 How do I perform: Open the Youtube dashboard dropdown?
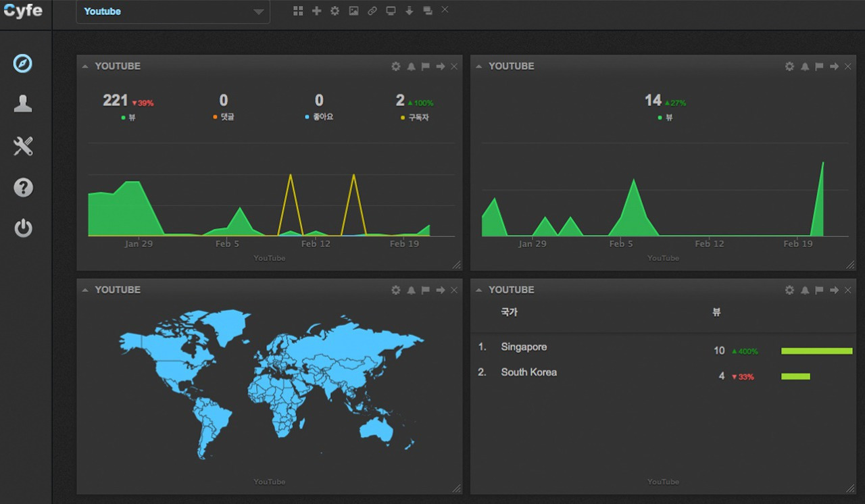coord(173,11)
